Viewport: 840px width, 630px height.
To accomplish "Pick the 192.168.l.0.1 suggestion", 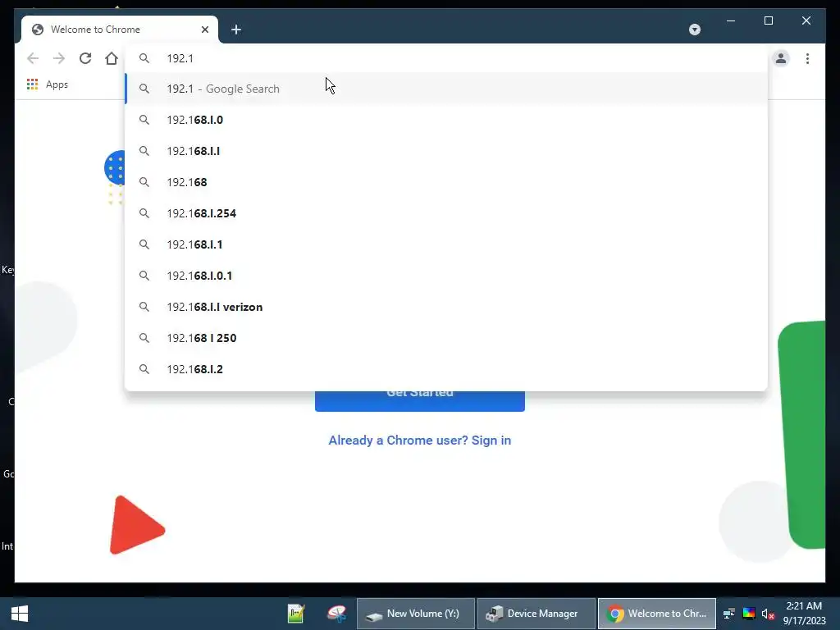I will click(x=445, y=276).
